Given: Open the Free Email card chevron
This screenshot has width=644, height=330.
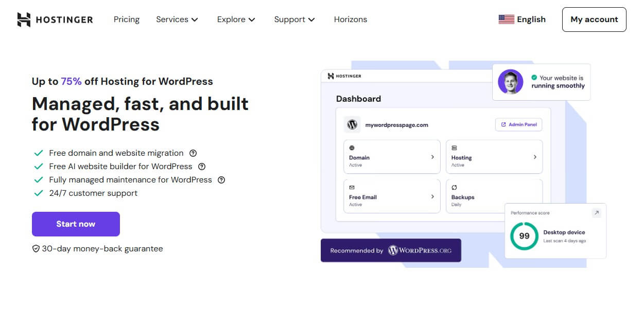Looking at the screenshot, I should (432, 196).
